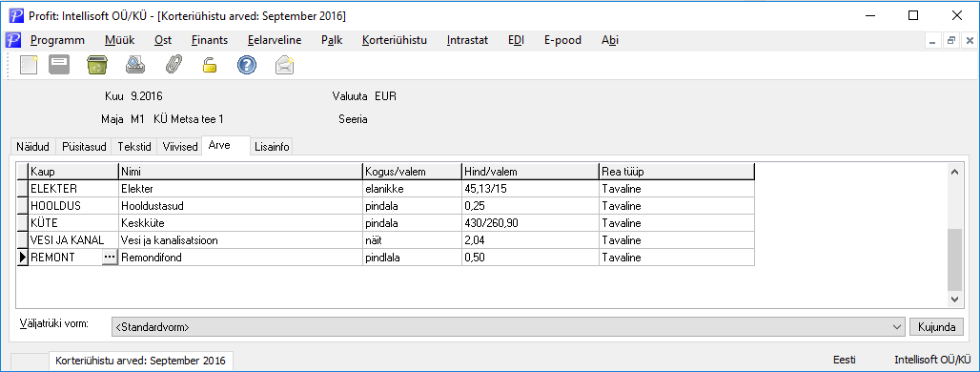Minimize the inner document window
Screen dimensions: 980x372
click(933, 41)
